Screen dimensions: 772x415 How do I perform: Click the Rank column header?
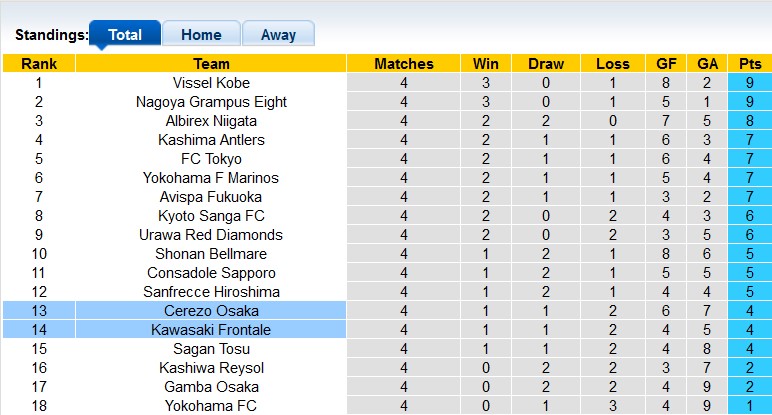click(39, 64)
